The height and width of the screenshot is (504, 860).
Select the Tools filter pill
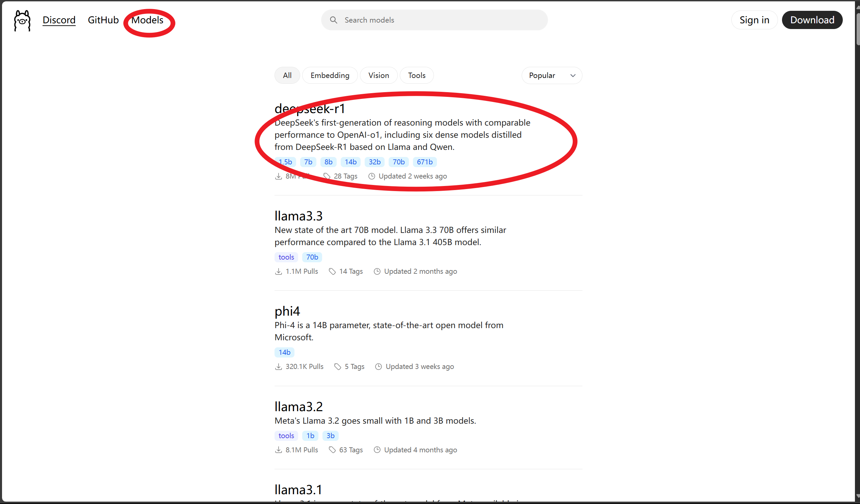[x=416, y=75]
